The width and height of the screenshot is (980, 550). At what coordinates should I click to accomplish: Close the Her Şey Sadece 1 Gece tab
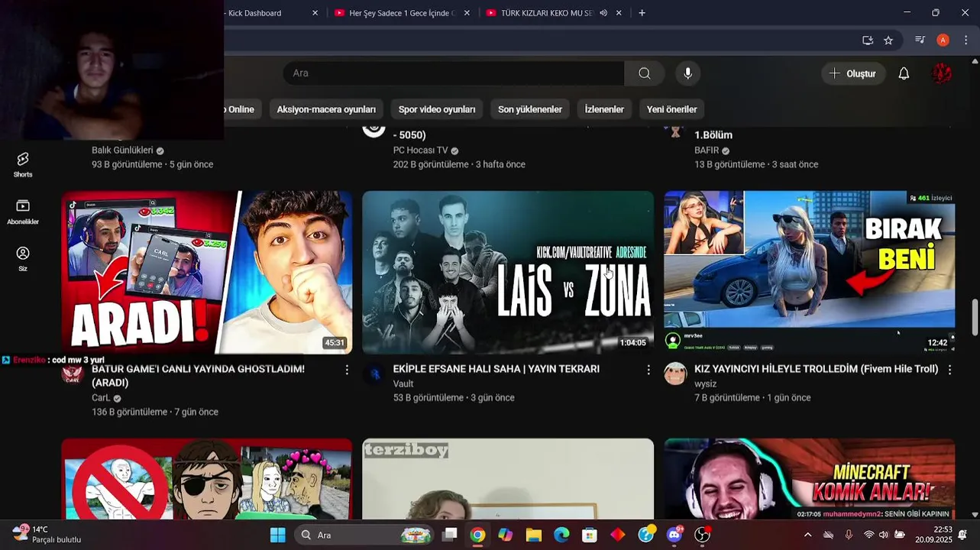pos(467,13)
